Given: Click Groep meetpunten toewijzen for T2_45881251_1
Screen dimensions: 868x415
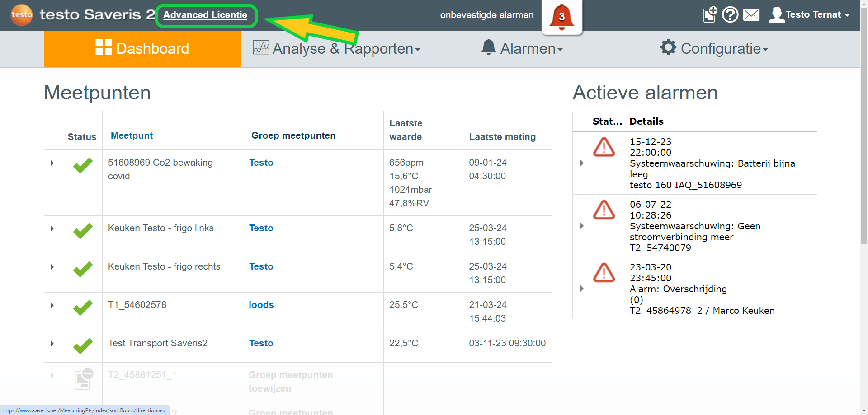Looking at the screenshot, I should (291, 382).
